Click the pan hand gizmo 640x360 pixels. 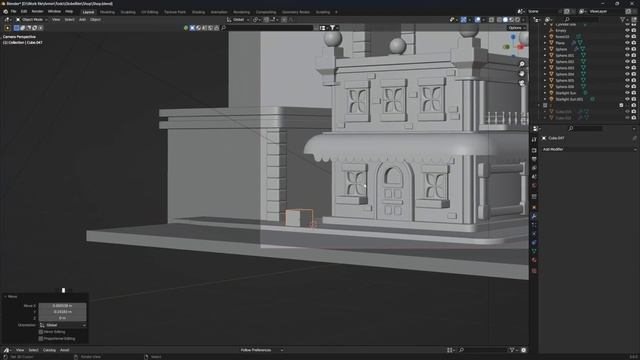click(x=522, y=73)
